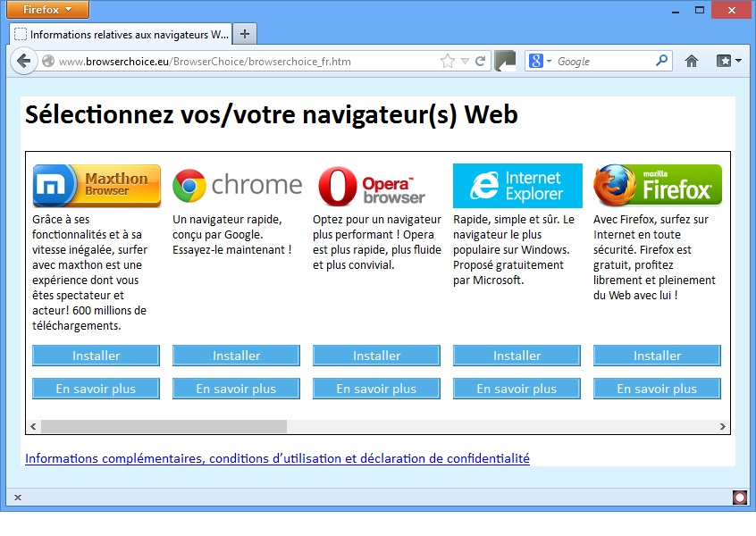756x536 pixels.
Task: Click the horizontal scrollbar right arrow
Action: coord(722,426)
